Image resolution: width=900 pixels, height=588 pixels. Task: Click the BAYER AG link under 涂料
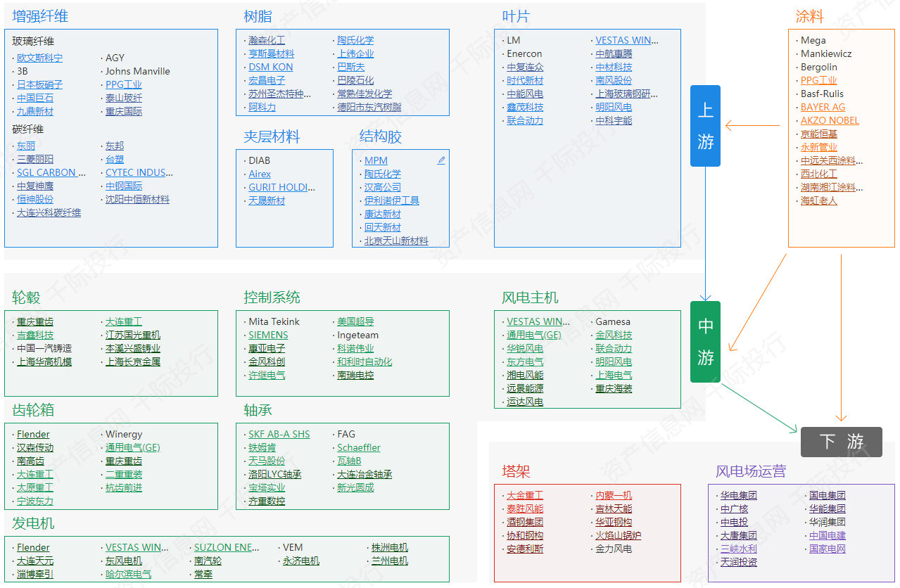[823, 107]
